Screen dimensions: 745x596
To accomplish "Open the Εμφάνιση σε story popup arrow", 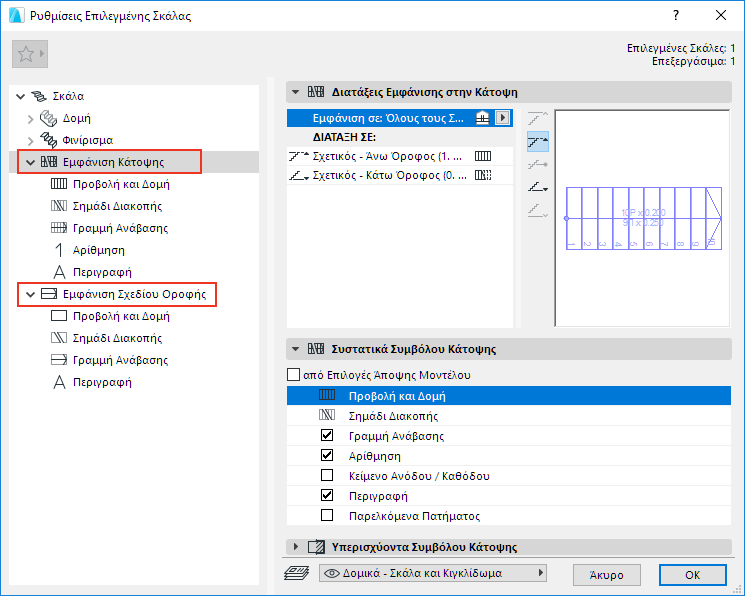I will 503,118.
